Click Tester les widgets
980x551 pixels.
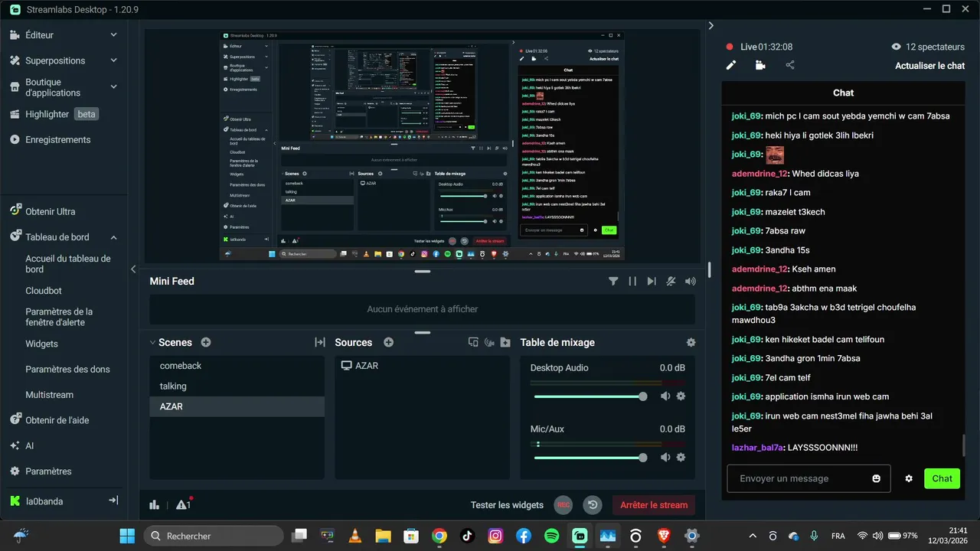507,505
